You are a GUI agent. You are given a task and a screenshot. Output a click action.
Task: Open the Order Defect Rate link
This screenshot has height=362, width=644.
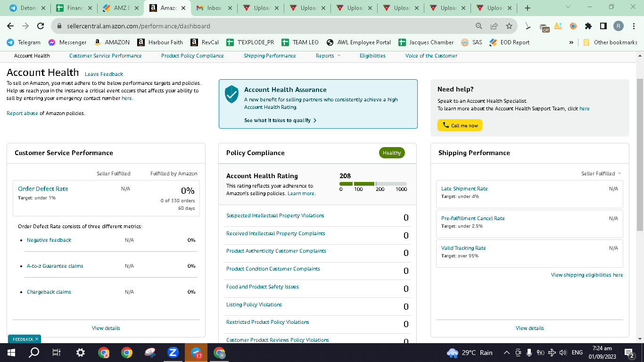click(43, 189)
